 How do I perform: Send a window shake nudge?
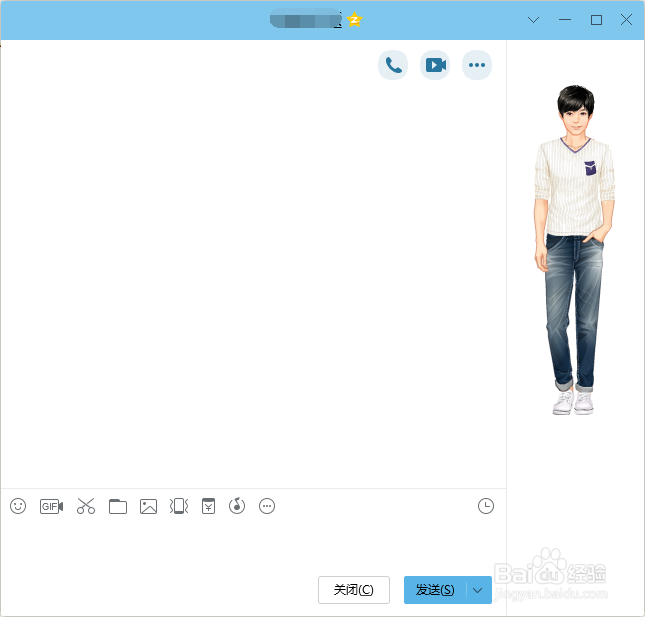(179, 506)
